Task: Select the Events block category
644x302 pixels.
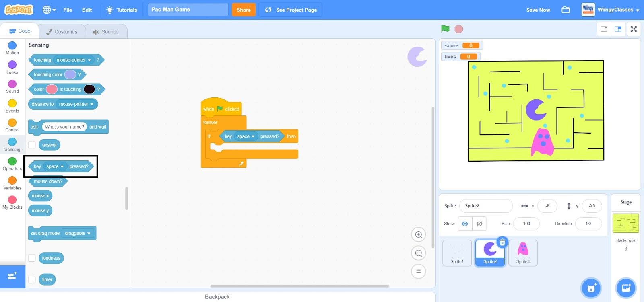Action: click(x=12, y=106)
